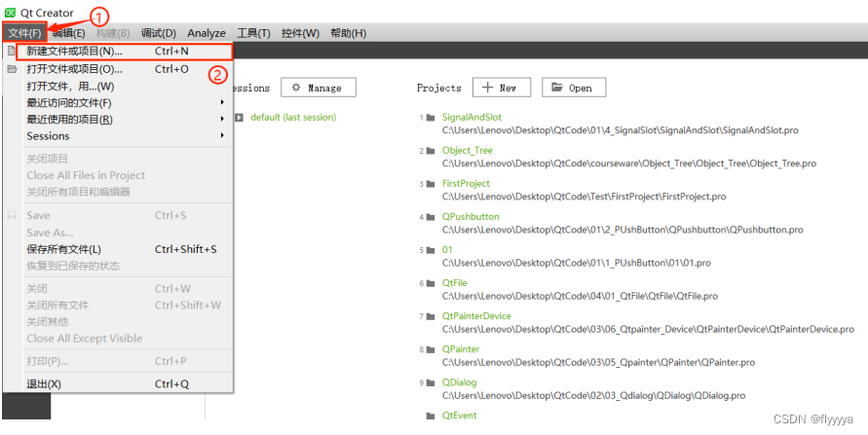Screen dimensions: 868x435
Task: Open the QPainter project
Action: [461, 349]
